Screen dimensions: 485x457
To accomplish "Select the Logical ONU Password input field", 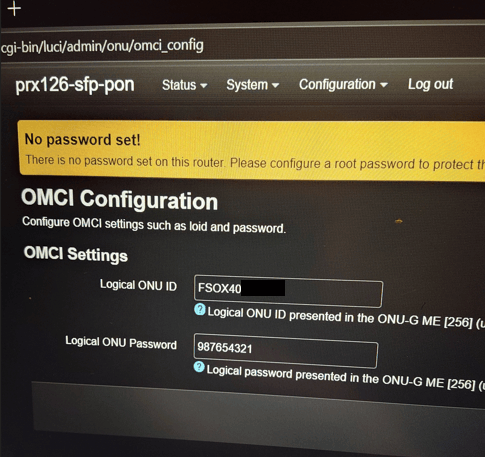I will (286, 351).
